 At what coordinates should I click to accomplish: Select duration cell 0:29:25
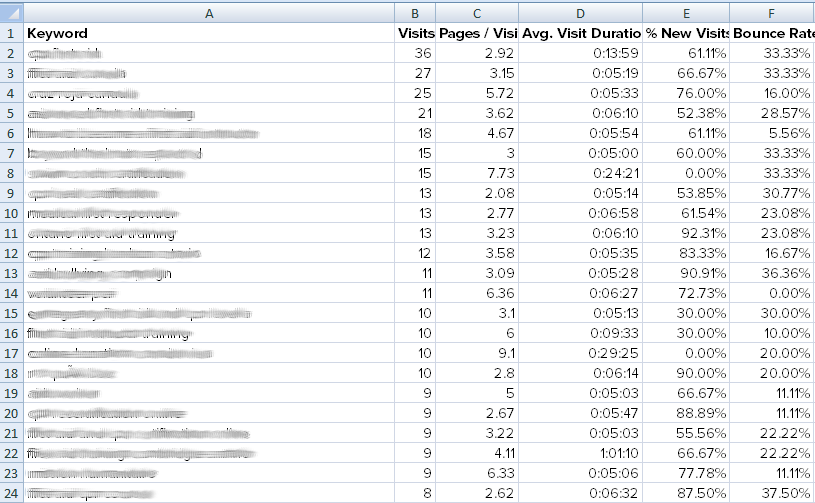click(580, 353)
